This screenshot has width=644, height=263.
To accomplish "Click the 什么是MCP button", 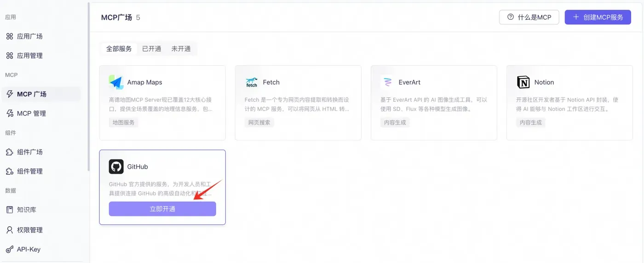I will [529, 17].
